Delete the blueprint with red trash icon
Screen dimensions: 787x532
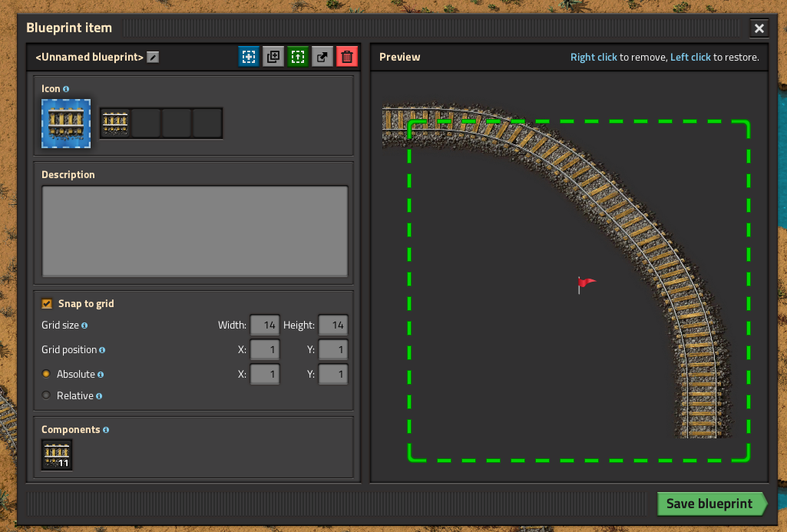point(347,57)
